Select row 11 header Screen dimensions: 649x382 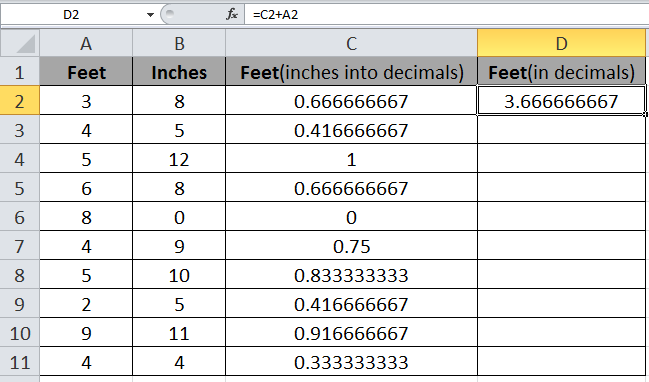coord(19,362)
